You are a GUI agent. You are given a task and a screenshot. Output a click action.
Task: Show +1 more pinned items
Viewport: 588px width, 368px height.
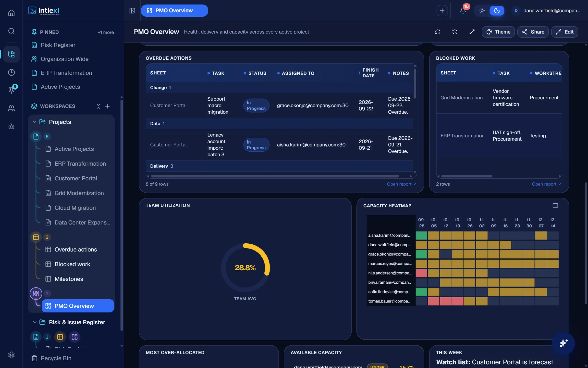[x=106, y=32]
